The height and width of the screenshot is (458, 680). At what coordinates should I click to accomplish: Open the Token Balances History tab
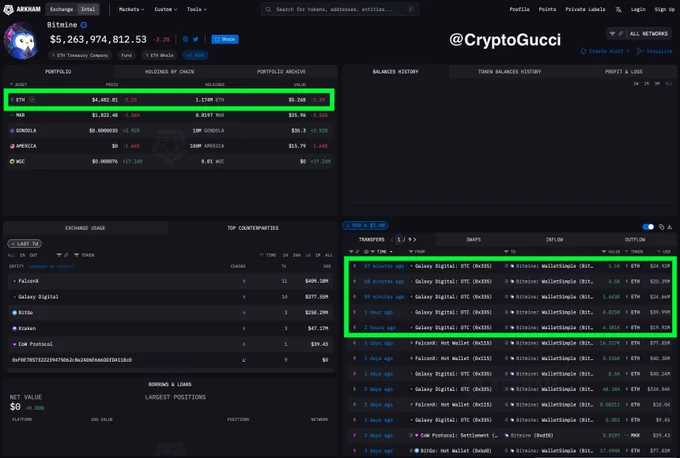coord(509,72)
